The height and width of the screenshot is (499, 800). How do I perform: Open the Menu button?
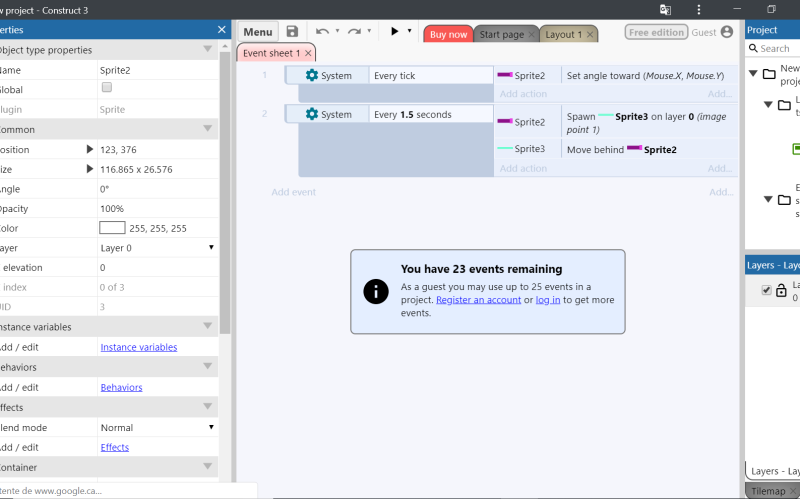(x=258, y=32)
